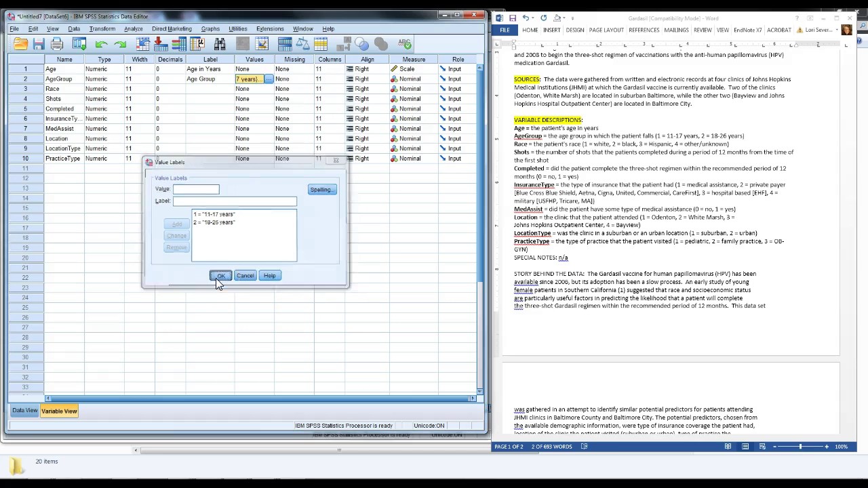Click the Undo arrow in SPSS toolbar

click(x=102, y=44)
